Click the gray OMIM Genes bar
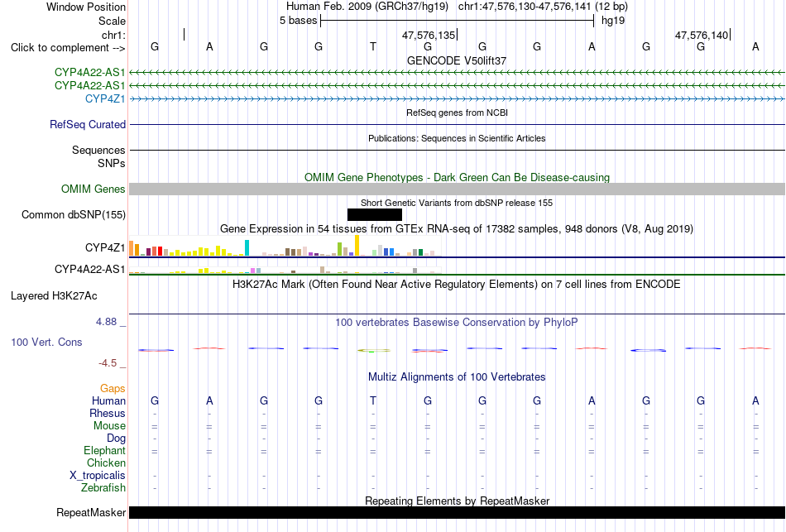Image resolution: width=786 pixels, height=532 pixels. pyautogui.click(x=458, y=189)
